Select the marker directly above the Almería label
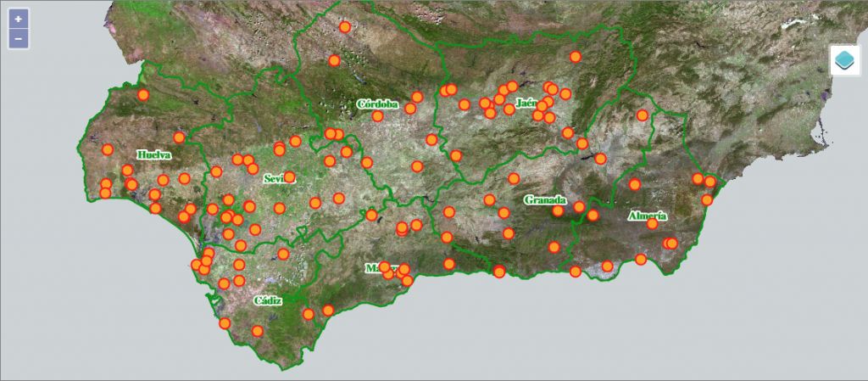The height and width of the screenshot is (381, 868). click(x=634, y=184)
